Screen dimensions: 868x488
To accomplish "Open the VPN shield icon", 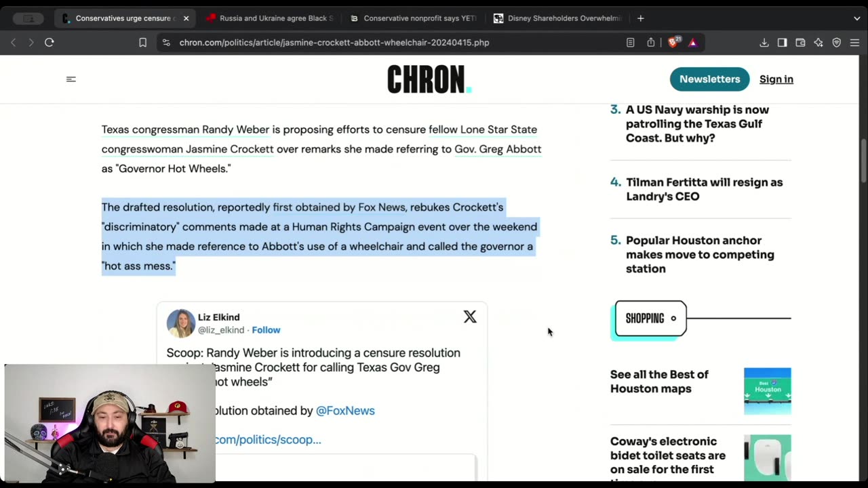I will point(836,42).
